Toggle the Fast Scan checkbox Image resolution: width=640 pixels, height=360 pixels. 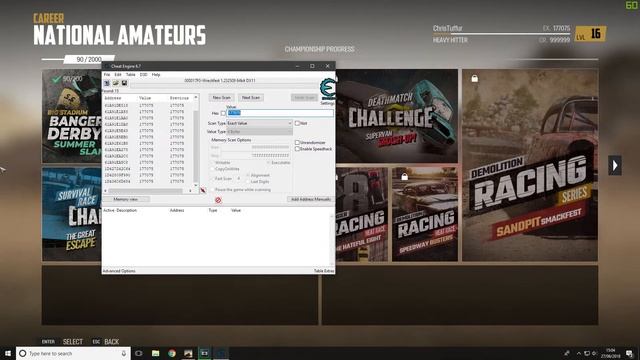[x=212, y=179]
